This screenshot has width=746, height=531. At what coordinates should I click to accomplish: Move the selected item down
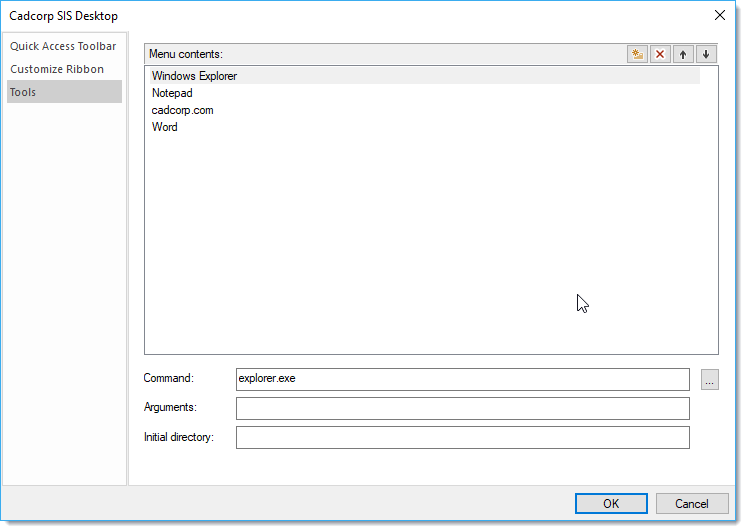(x=706, y=54)
